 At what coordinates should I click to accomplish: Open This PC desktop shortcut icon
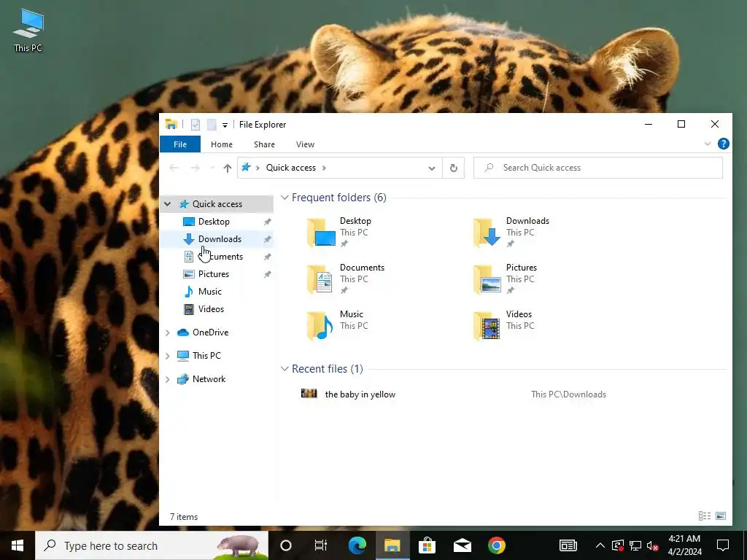tap(28, 29)
